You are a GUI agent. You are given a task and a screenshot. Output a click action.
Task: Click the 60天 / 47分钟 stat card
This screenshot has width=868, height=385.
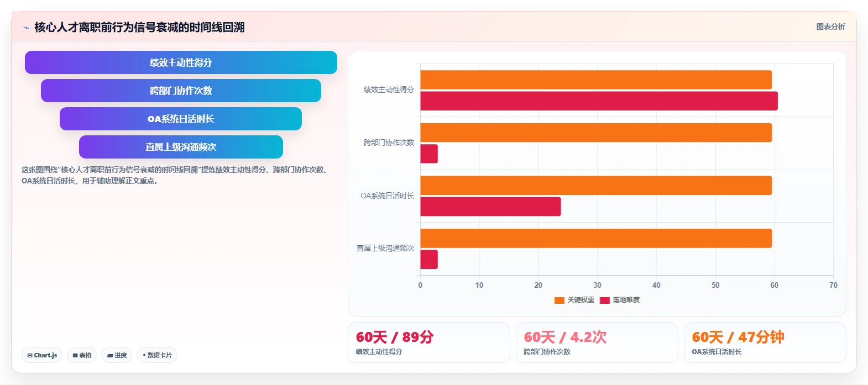765,342
